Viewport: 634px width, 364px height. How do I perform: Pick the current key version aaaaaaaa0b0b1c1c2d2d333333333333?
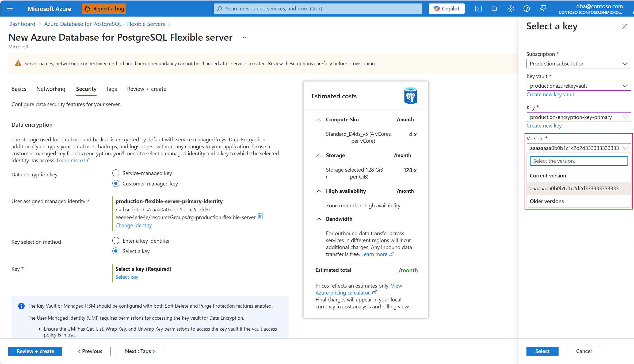pyautogui.click(x=574, y=188)
